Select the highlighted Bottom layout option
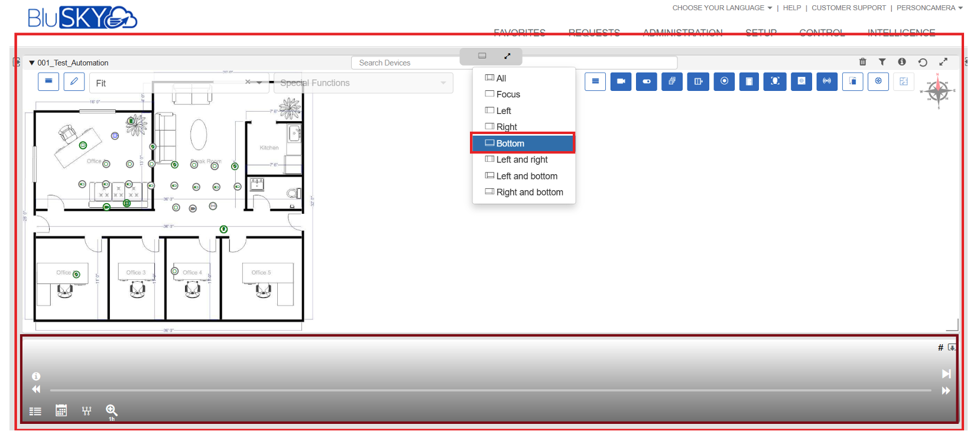This screenshot has width=980, height=444. [523, 143]
